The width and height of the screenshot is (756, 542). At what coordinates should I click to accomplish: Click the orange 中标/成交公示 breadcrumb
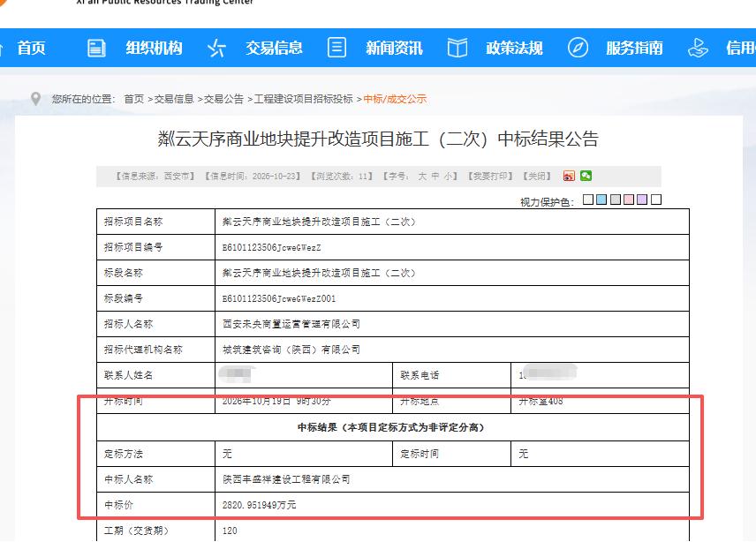[395, 99]
